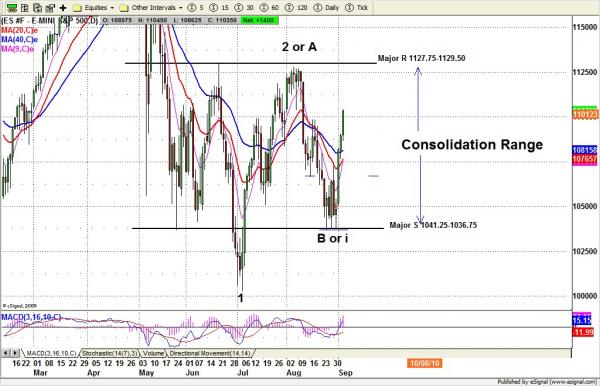Click the green Net +1400 indicator
The height and width of the screenshot is (386, 600).
pyautogui.click(x=260, y=20)
